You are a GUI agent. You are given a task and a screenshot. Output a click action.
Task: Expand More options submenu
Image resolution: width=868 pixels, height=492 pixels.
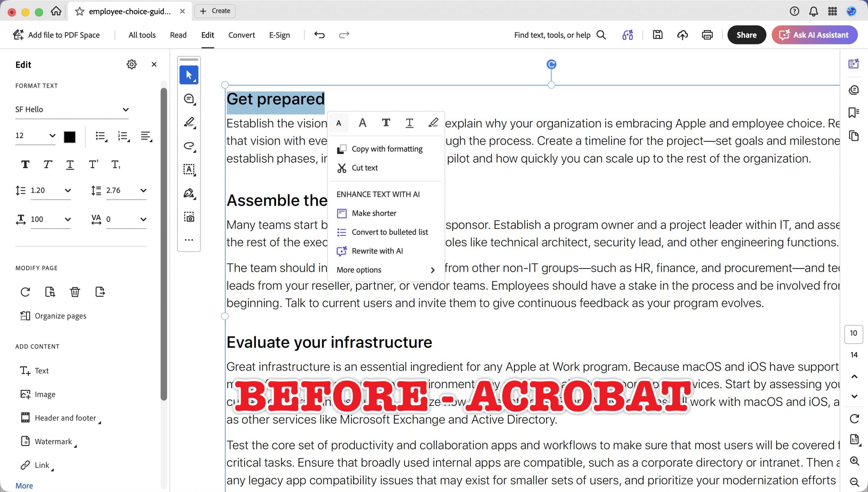386,270
